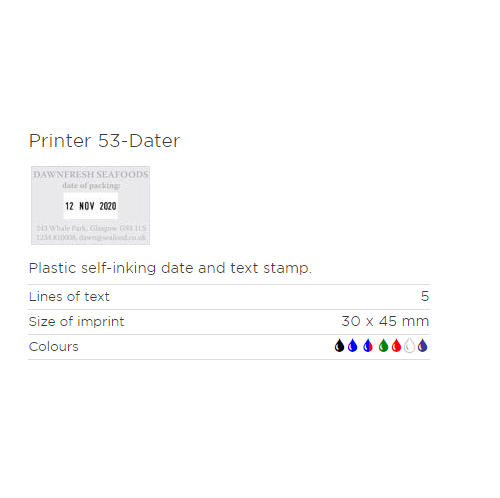Click the phone and email stamp line
The image size is (500, 498).
pyautogui.click(x=91, y=237)
